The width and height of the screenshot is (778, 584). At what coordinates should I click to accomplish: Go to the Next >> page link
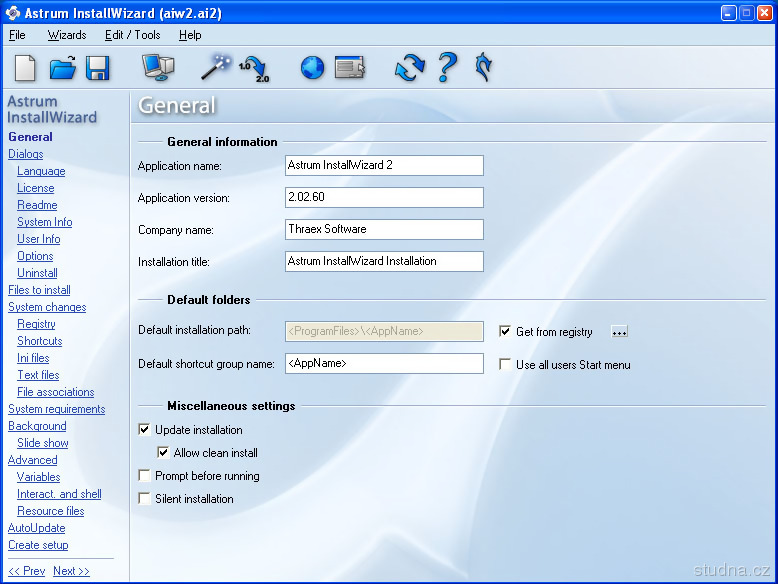[71, 571]
